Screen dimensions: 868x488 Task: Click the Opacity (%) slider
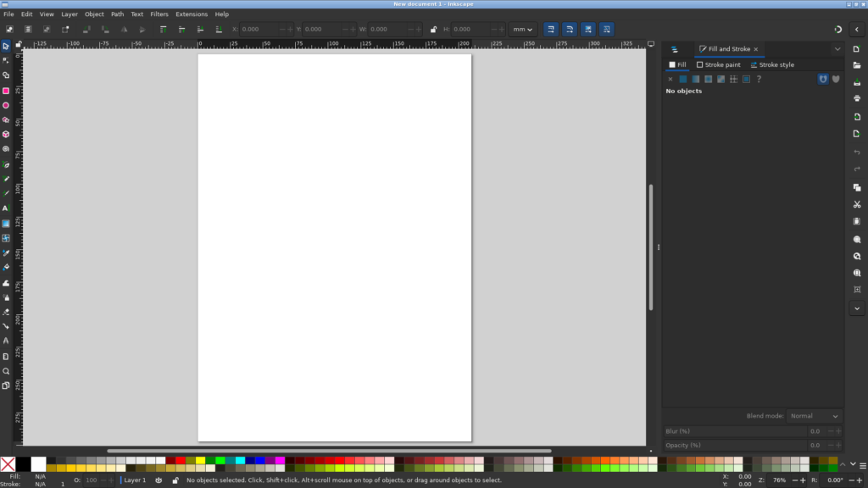point(735,446)
